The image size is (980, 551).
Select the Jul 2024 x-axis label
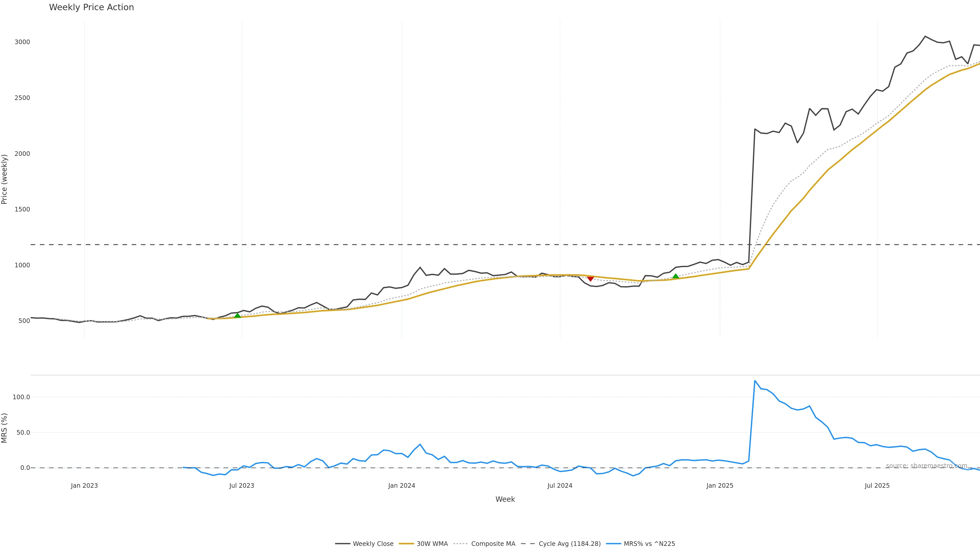click(x=560, y=486)
